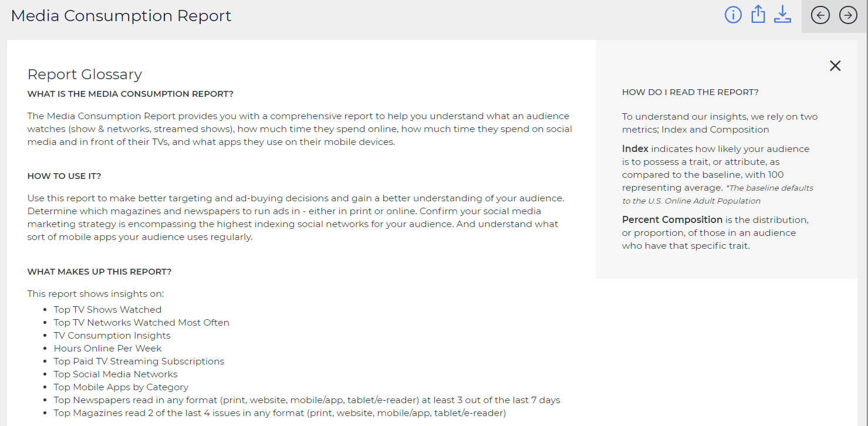This screenshot has height=426, width=868.
Task: Advance to the next report with right arrow
Action: pyautogui.click(x=848, y=15)
